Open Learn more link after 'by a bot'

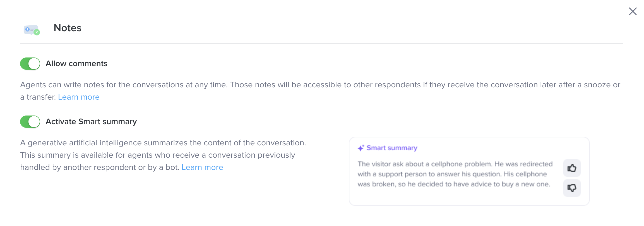202,167
